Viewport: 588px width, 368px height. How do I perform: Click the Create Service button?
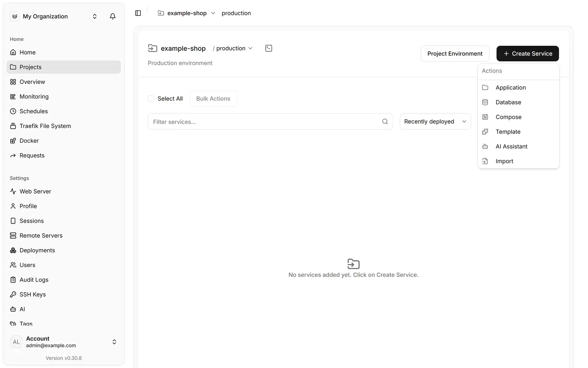click(527, 54)
